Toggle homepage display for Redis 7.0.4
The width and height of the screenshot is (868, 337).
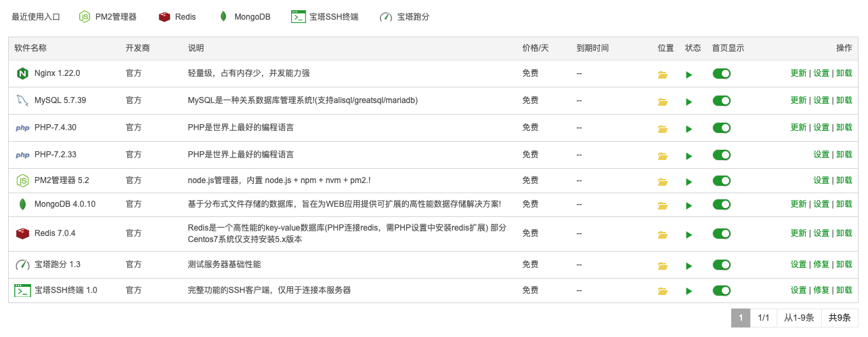click(722, 233)
